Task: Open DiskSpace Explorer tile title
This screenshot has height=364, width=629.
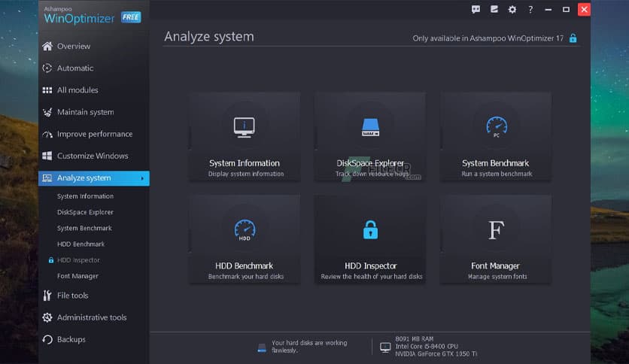Action: pos(370,163)
